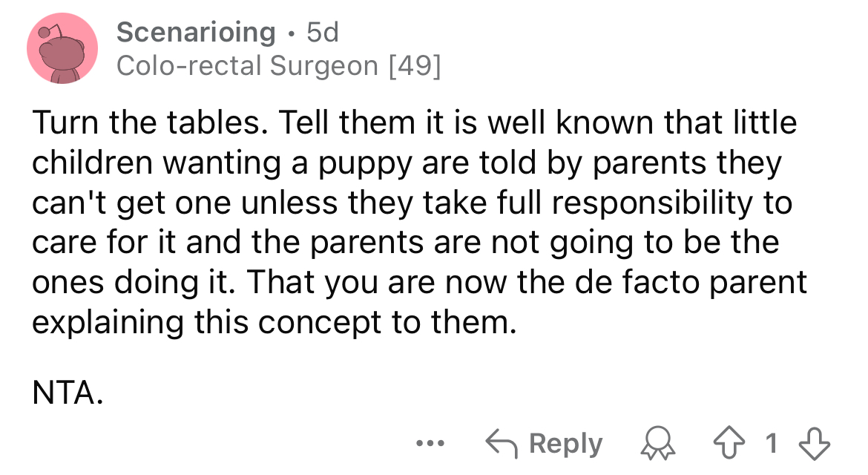This screenshot has height=475, width=868.
Task: Select the Colo-rectal Surgeon flair text
Action: point(248,66)
